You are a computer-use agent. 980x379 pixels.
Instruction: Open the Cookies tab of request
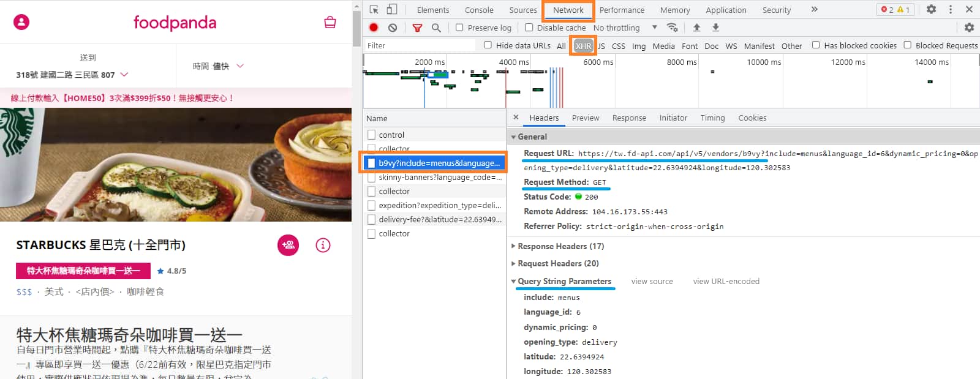(752, 118)
